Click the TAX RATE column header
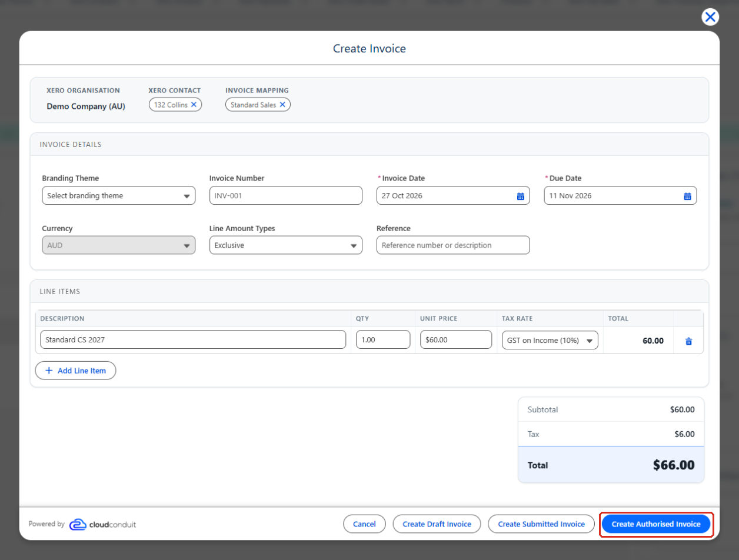 (518, 319)
